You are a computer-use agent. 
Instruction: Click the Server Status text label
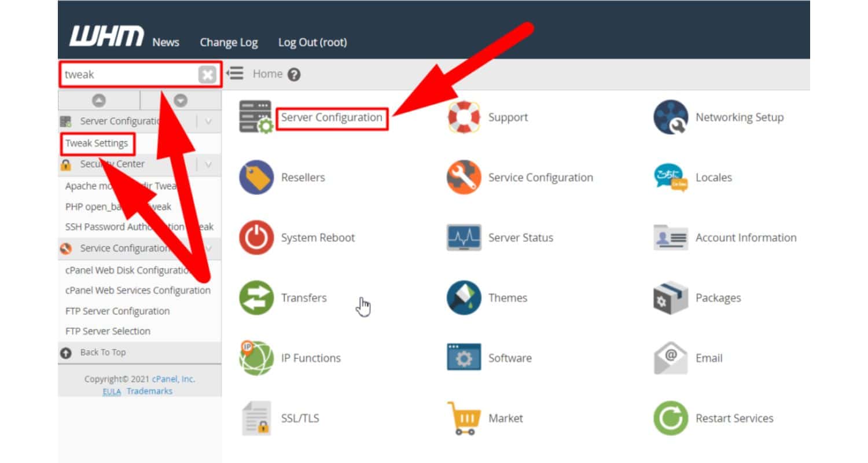[521, 238]
